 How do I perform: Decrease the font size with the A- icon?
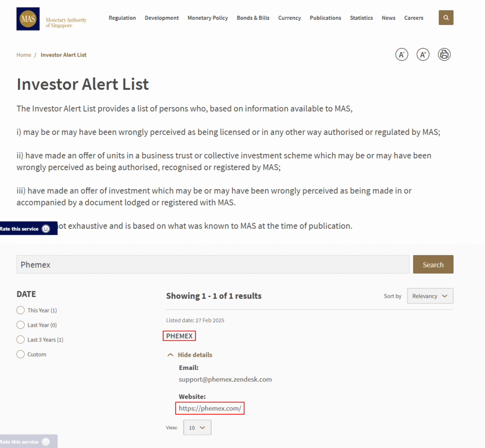[x=401, y=54]
